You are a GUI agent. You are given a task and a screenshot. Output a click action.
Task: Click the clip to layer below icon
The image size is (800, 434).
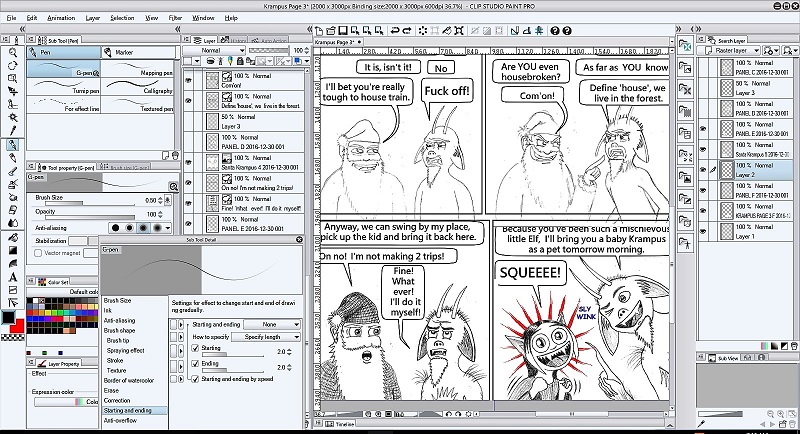(x=210, y=61)
